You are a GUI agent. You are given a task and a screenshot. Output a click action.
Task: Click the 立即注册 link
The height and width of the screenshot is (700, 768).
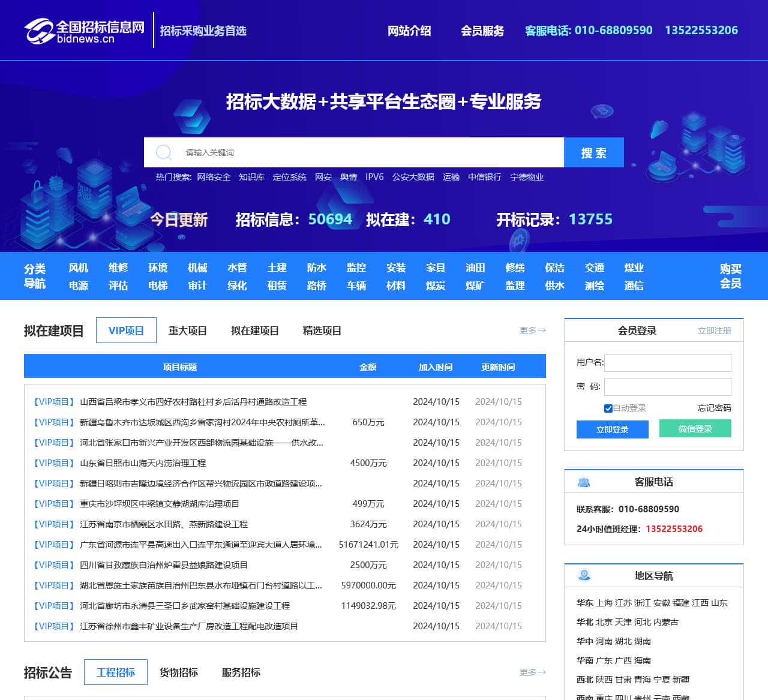(714, 331)
